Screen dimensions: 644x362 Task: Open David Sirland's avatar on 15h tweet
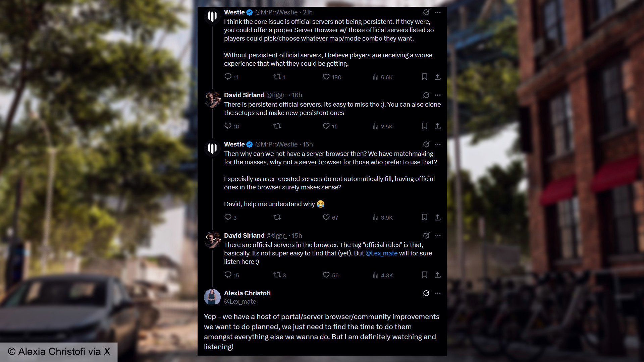[x=212, y=239]
